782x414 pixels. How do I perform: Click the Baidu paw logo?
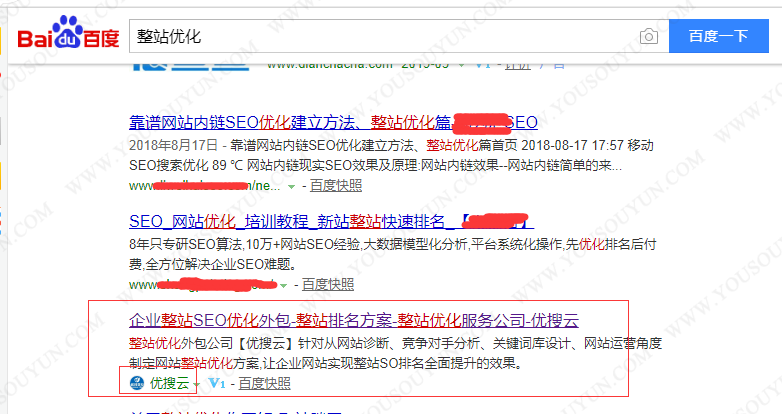coord(68,34)
